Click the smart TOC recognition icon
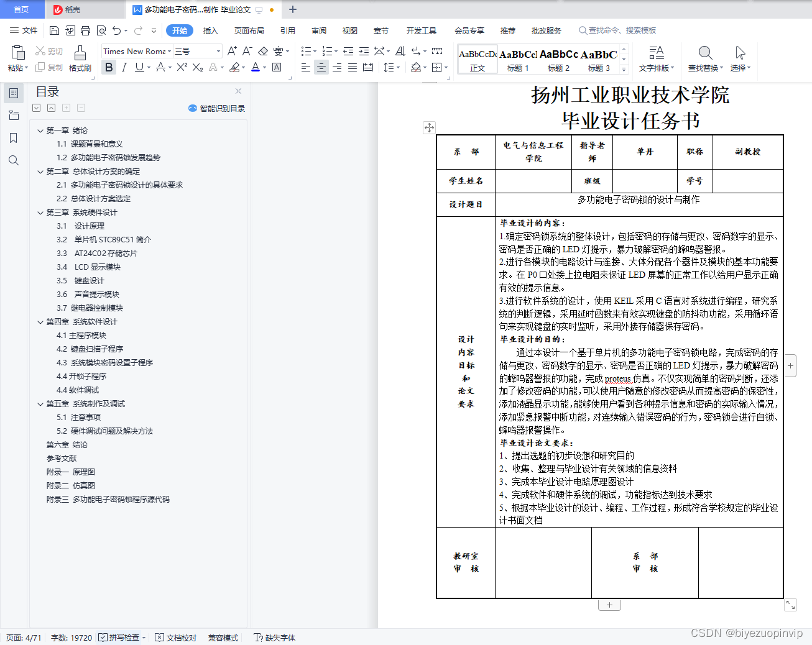 [x=193, y=108]
